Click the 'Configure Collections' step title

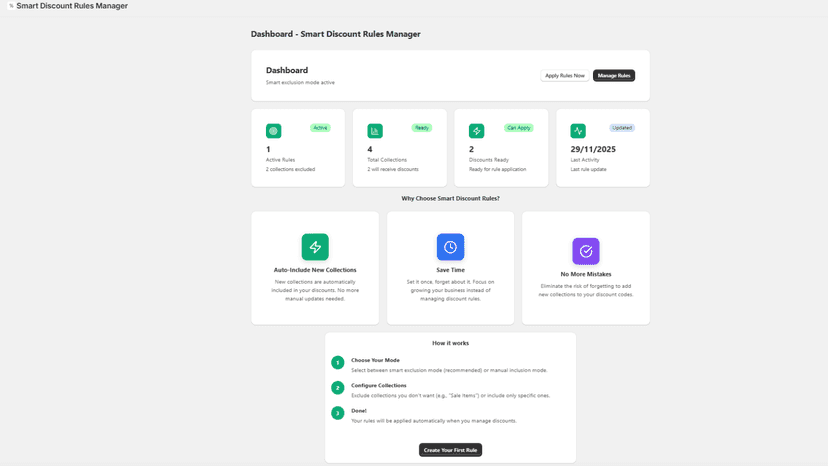pyautogui.click(x=379, y=386)
